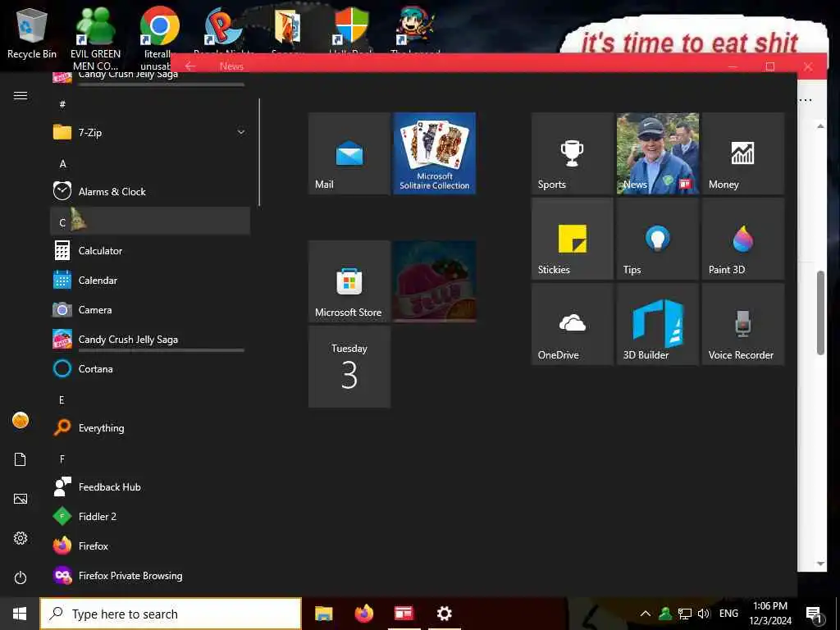Focus the taskbar search box

coord(171,614)
